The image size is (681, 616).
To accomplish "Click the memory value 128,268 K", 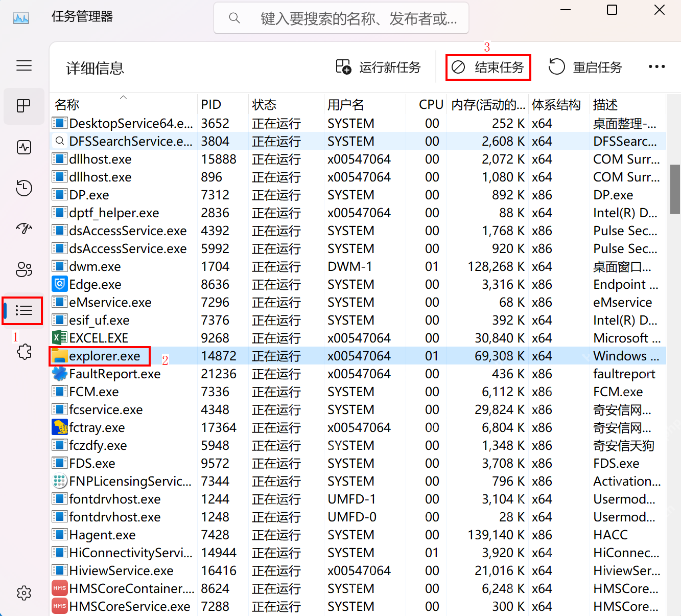I will 496,266.
